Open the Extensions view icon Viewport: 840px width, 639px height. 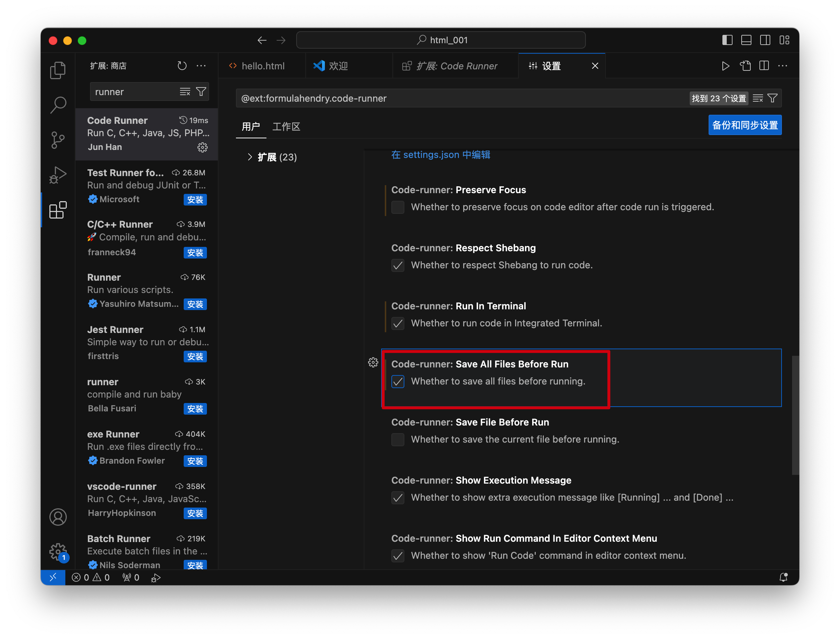tap(58, 210)
